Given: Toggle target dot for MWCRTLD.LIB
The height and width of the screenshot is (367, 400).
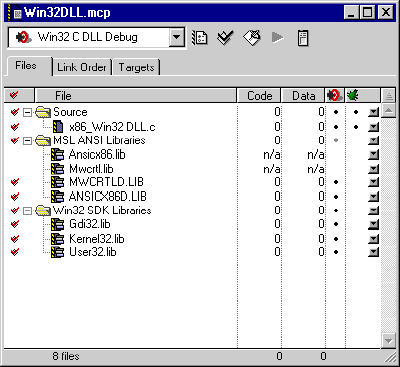Looking at the screenshot, I should click(x=336, y=182).
